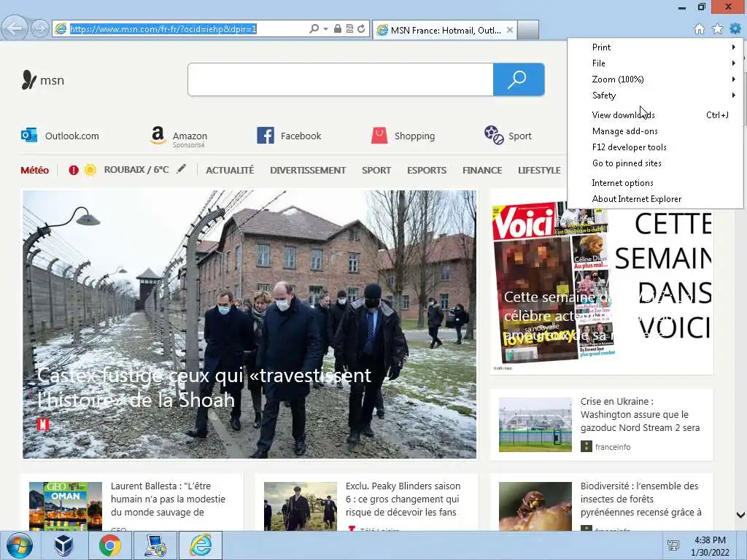Screen dimensions: 747x560
Task: Open the address bar autocomplete dropdown arrow
Action: (x=325, y=29)
